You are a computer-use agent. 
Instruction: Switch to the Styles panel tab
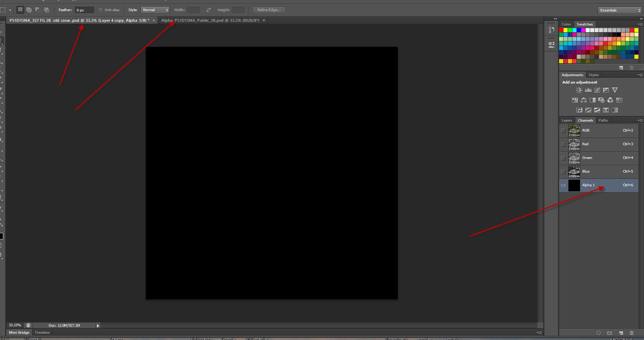[593, 75]
